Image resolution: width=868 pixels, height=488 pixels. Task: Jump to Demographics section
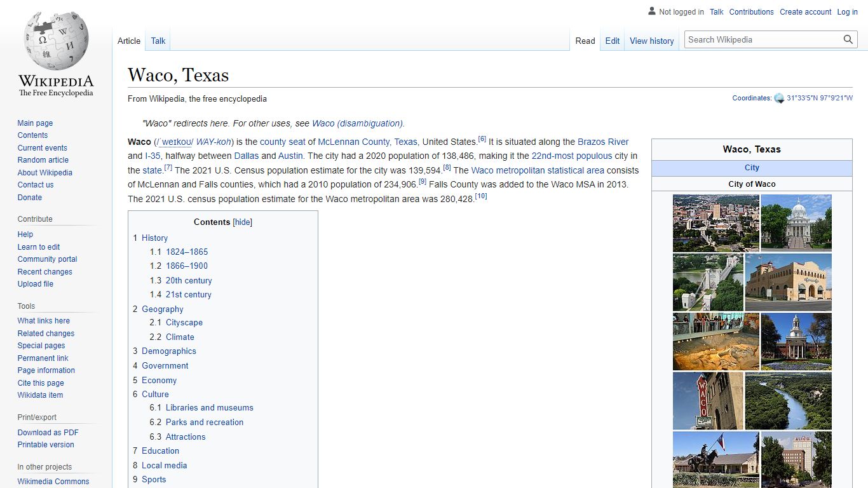168,351
